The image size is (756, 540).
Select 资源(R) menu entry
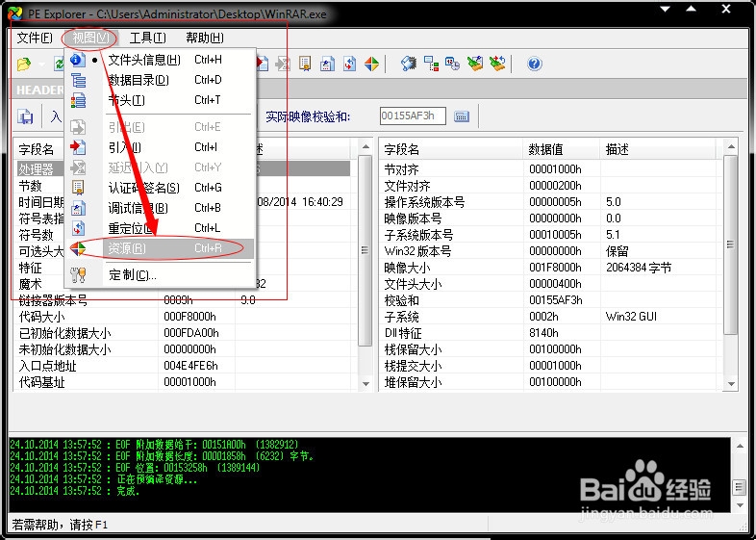[159, 248]
